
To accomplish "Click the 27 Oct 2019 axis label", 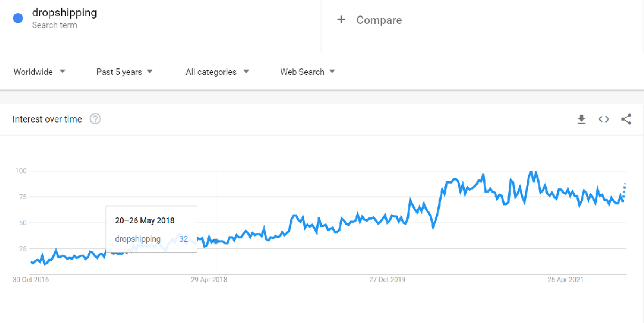I will pos(387,280).
